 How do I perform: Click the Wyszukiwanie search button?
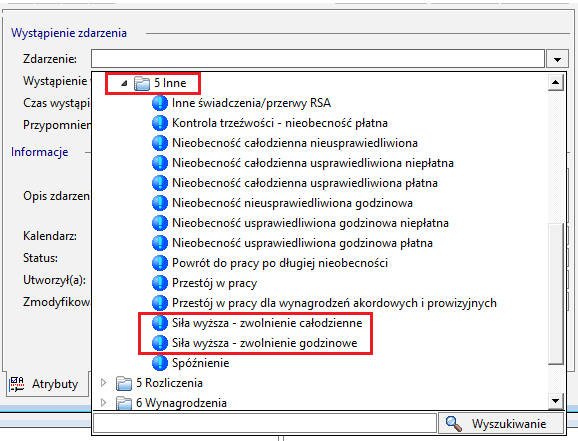501,423
